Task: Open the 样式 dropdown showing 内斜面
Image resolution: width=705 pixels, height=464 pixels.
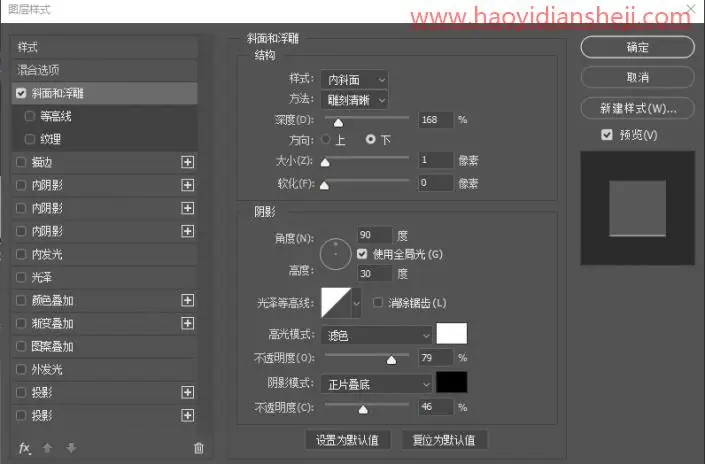Action: pyautogui.click(x=355, y=80)
